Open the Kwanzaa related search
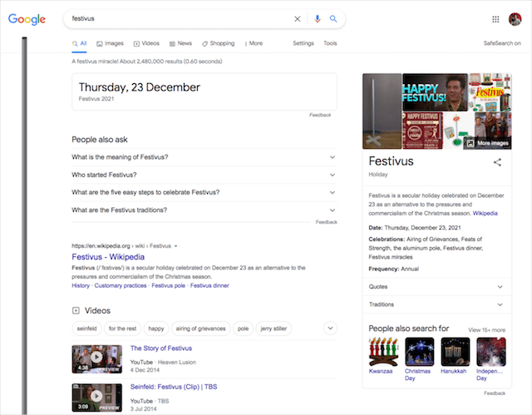Screen dimensions: 532x415 (x=383, y=356)
